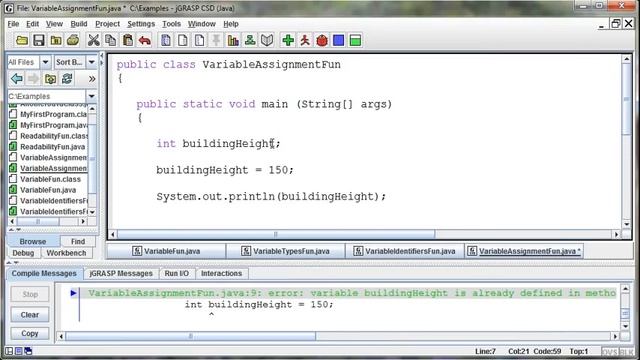Screen dimensions: 640x360
Task: Click the Remove CSD toolbar icon
Action: coord(183,40)
